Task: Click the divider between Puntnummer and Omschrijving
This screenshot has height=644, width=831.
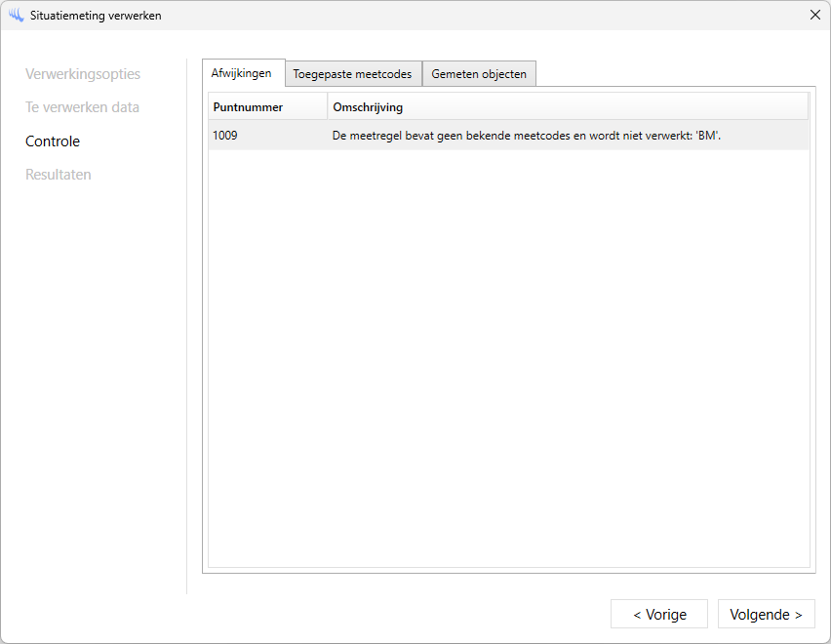Action: (x=327, y=106)
